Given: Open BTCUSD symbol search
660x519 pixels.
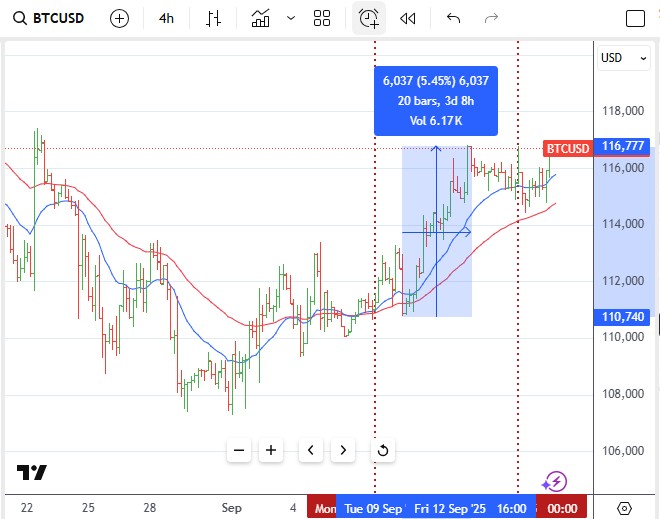Looking at the screenshot, I should pos(48,18).
